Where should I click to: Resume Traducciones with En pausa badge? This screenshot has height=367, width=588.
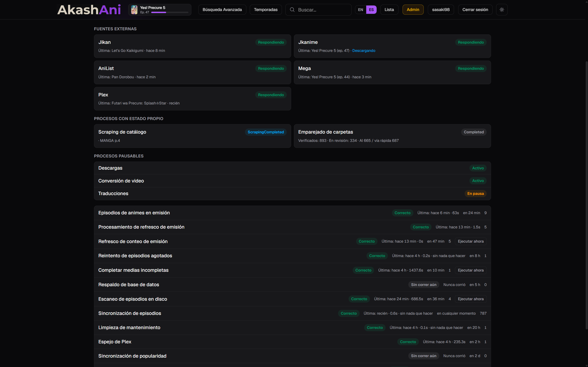[x=475, y=193]
